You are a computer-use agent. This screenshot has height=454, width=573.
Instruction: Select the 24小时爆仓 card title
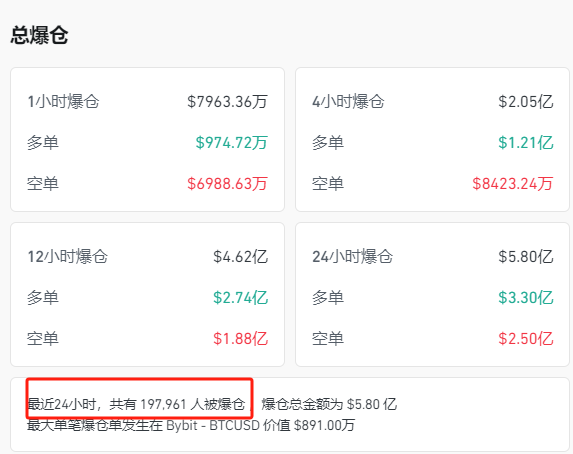[x=353, y=257]
